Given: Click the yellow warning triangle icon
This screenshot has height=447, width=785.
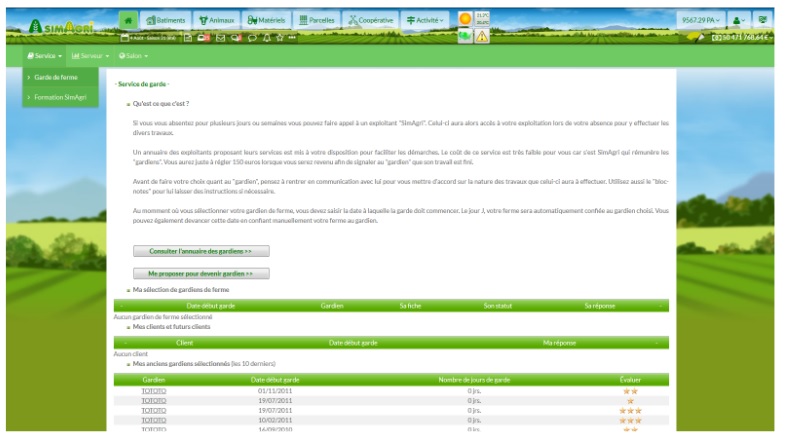Looking at the screenshot, I should [x=482, y=37].
